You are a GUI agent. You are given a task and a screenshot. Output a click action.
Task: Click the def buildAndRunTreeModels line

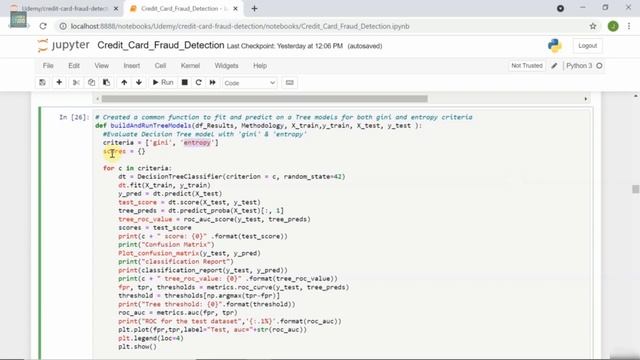(258, 126)
